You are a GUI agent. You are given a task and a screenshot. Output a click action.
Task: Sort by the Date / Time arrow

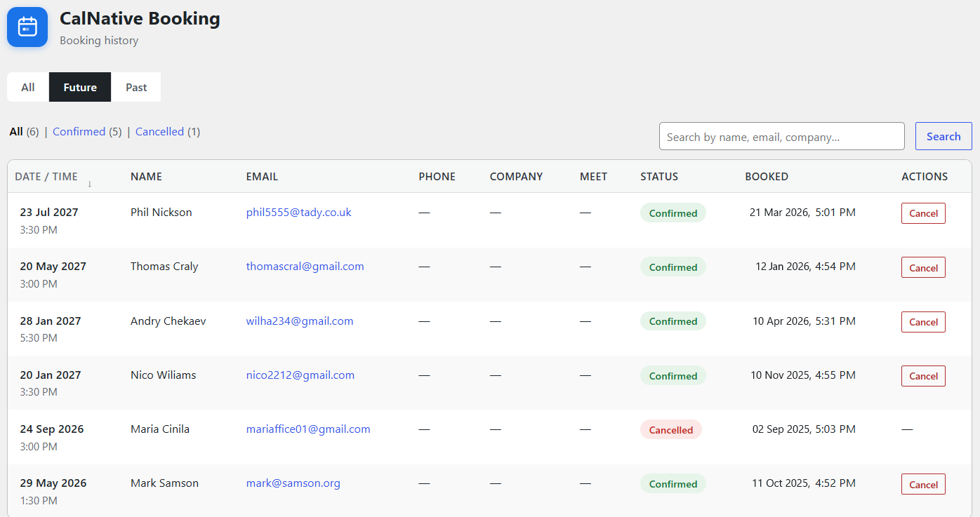pos(90,184)
